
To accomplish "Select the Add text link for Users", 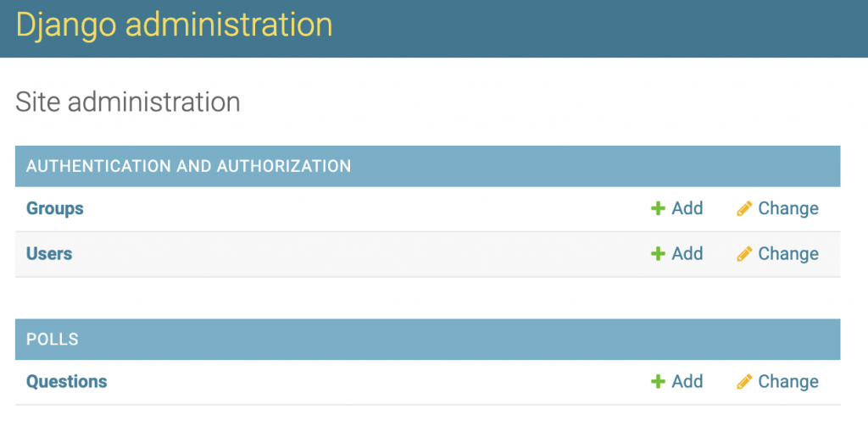I will (687, 254).
